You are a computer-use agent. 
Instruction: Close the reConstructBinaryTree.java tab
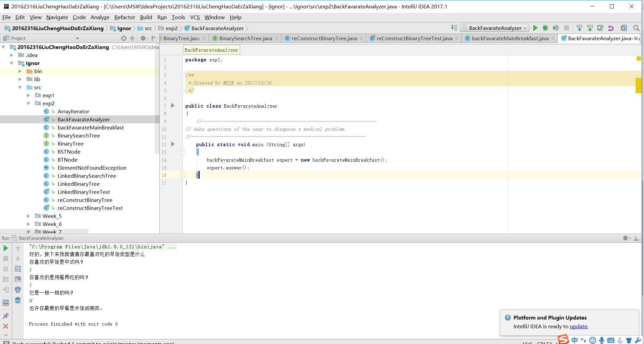point(361,39)
